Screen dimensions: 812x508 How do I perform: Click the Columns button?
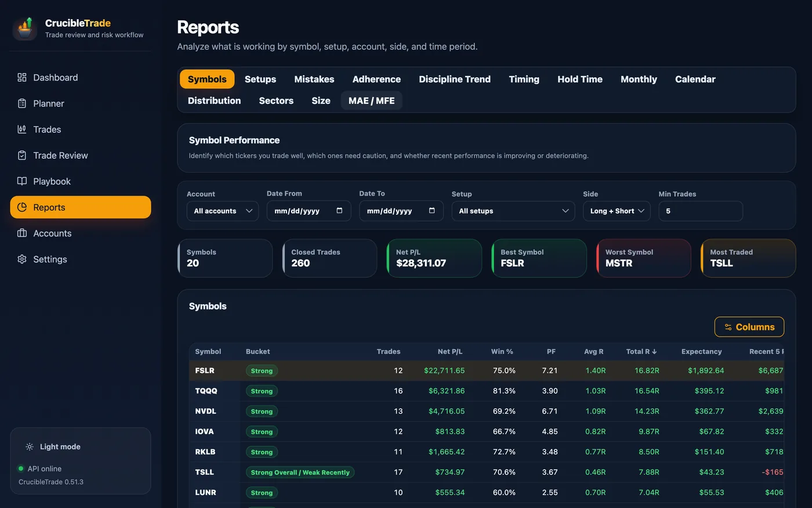pos(749,327)
